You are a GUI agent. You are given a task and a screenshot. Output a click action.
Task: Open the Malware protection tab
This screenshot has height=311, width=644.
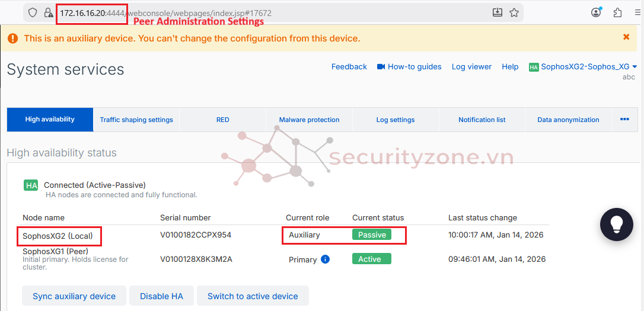click(309, 120)
